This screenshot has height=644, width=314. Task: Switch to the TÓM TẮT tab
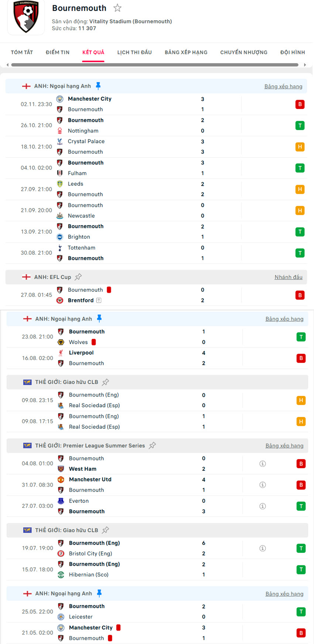coord(22,52)
